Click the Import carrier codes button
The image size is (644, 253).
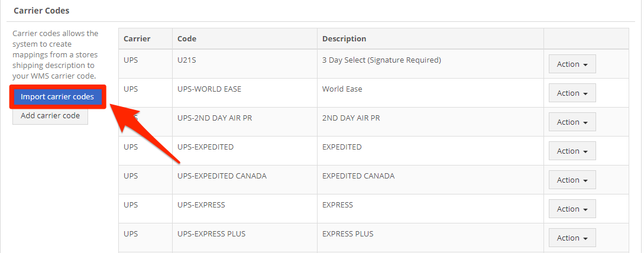point(57,97)
